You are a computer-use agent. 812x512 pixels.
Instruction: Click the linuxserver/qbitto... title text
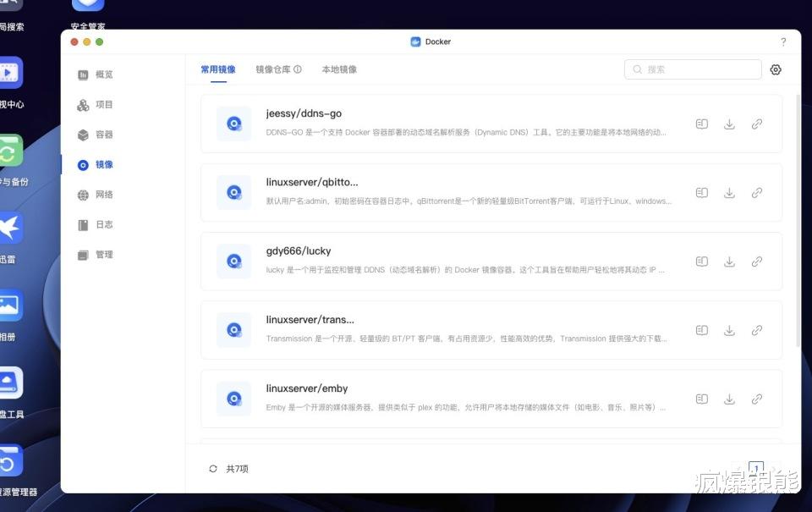tap(312, 183)
